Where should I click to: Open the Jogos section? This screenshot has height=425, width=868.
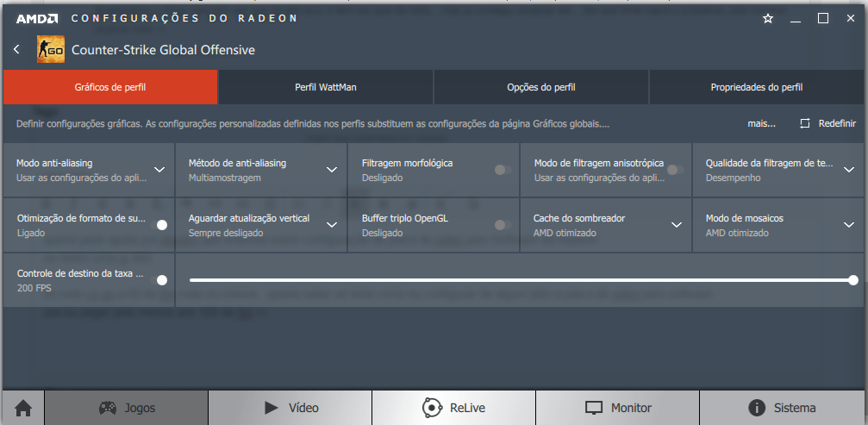126,409
